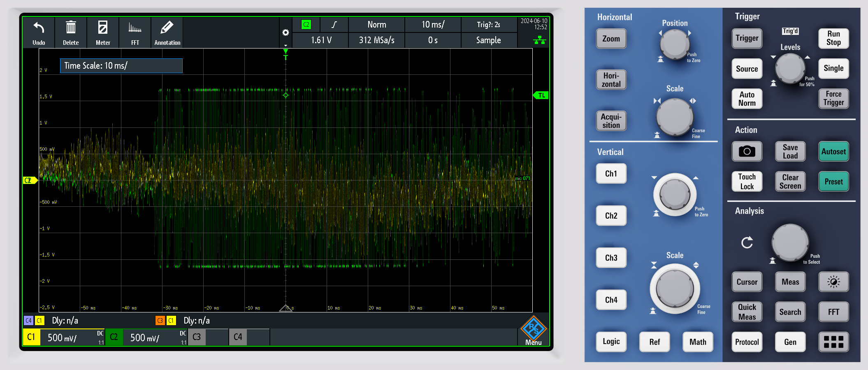
Task: Open the apps grid button
Action: (833, 342)
